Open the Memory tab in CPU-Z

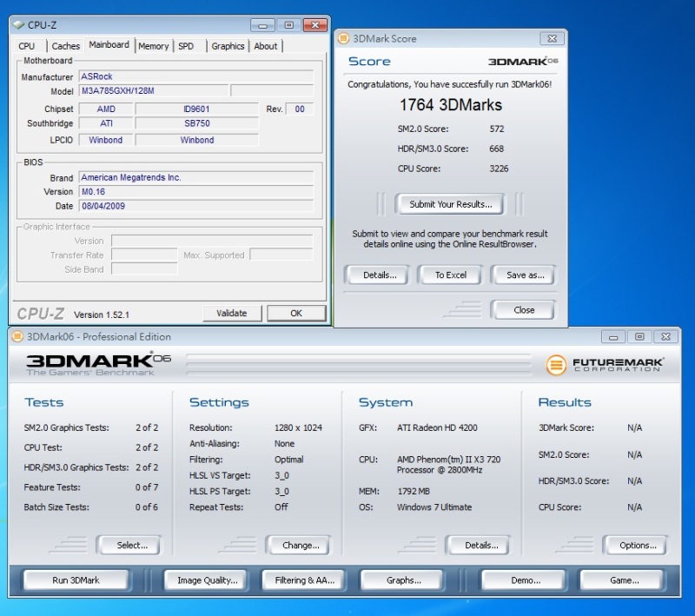coord(154,46)
